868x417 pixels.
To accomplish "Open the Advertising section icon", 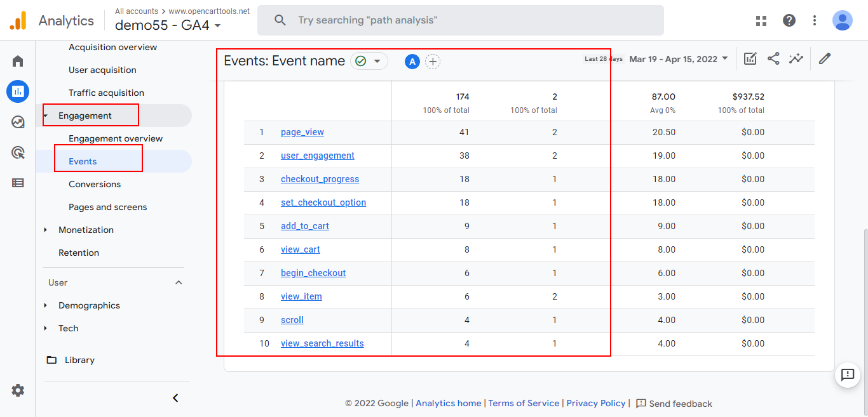I will click(17, 152).
